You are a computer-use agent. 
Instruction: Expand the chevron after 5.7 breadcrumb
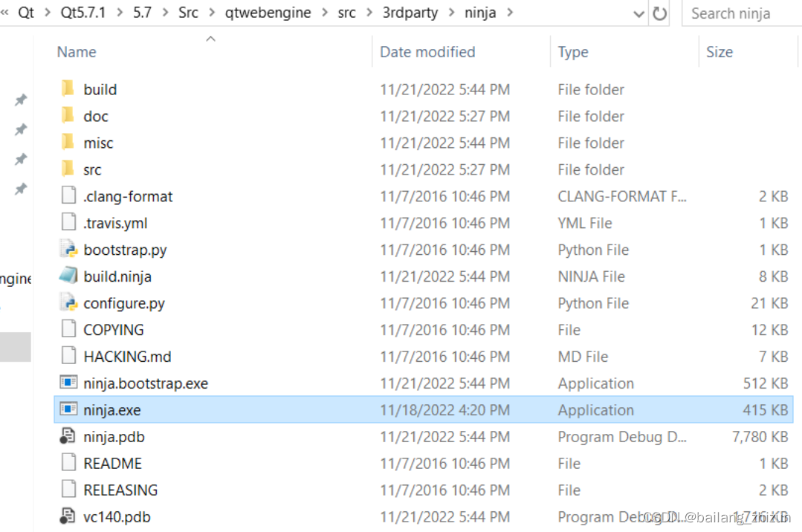[x=165, y=13]
